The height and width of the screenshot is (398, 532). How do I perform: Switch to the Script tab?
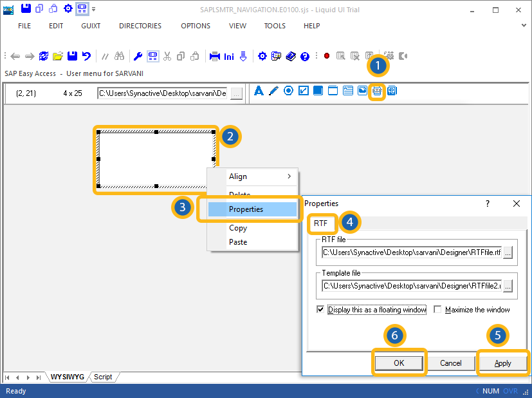pos(103,377)
